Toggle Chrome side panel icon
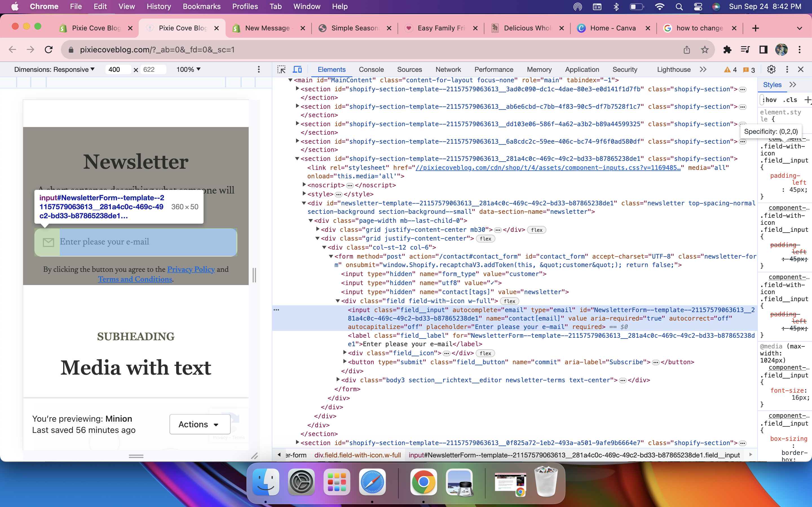 [763, 50]
